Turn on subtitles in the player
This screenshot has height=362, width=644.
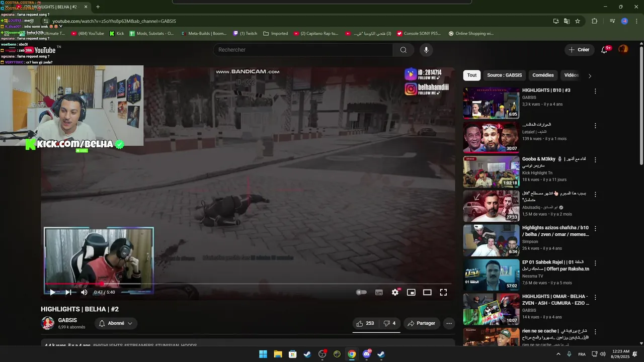pyautogui.click(x=379, y=292)
